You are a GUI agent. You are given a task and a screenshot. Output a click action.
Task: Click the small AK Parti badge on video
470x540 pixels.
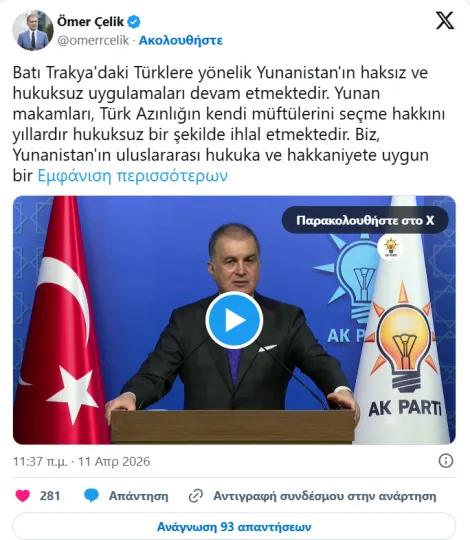[391, 247]
